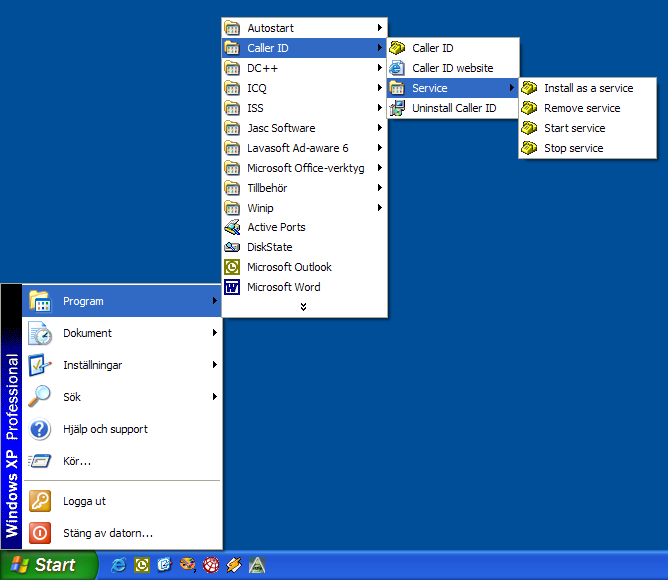Expand Microsoft Office-verktyg submenu
This screenshot has height=580, width=668.
[x=304, y=168]
